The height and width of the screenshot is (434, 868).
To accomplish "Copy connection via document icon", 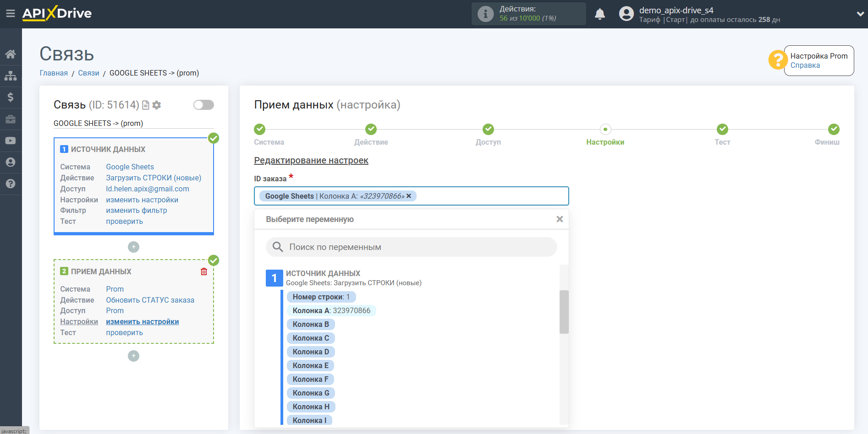I will coord(146,105).
